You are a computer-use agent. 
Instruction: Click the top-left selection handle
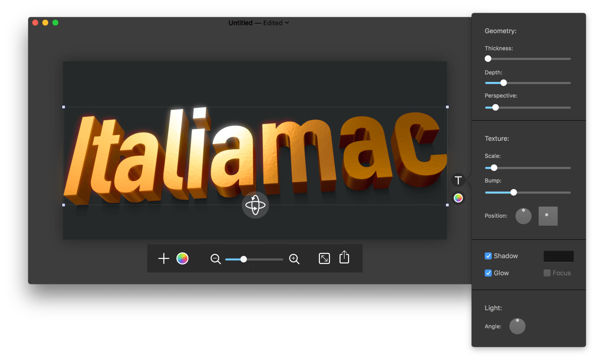coord(64,107)
